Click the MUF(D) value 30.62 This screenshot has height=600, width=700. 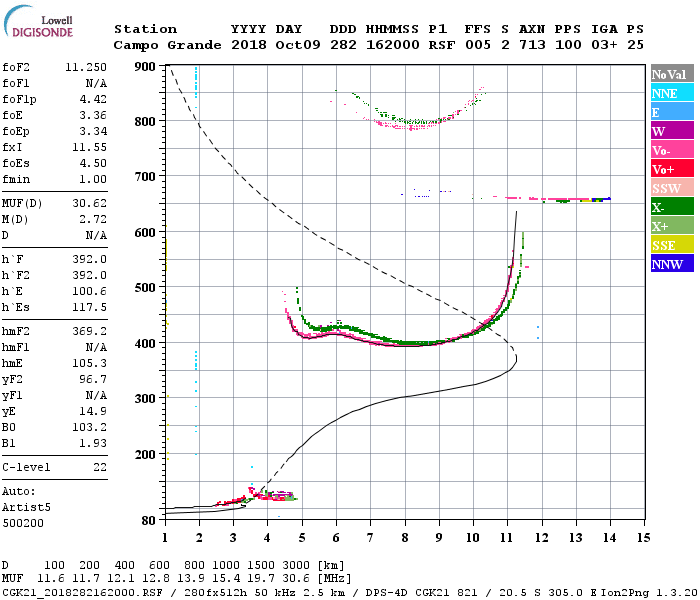pyautogui.click(x=89, y=203)
